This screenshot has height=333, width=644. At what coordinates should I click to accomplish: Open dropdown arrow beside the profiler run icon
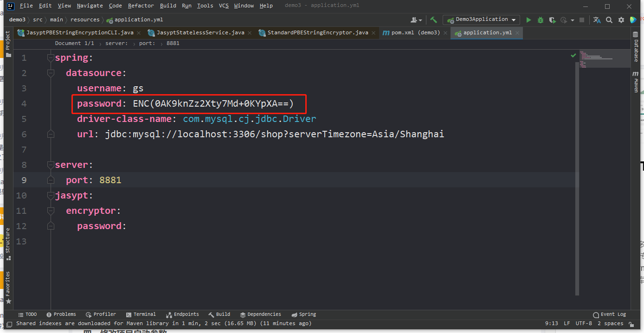coord(573,20)
